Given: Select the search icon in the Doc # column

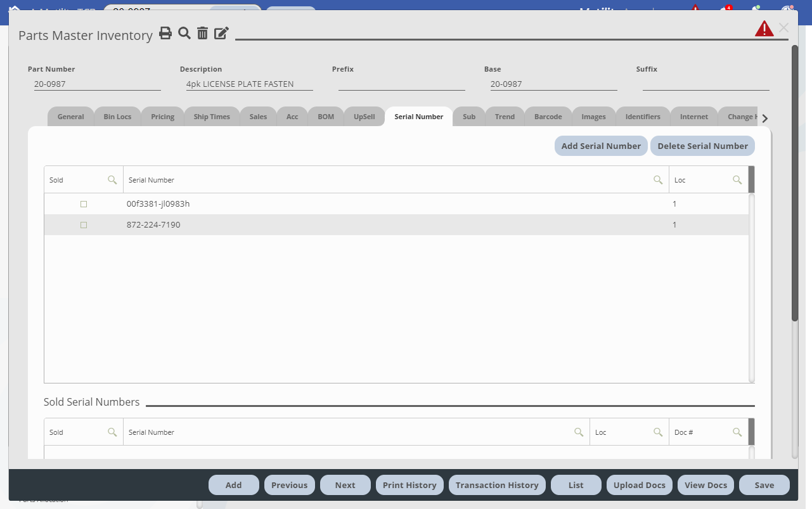Looking at the screenshot, I should 737,432.
